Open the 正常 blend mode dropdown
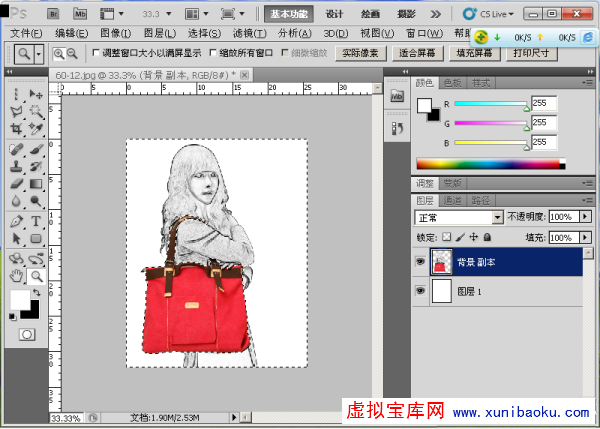This screenshot has width=600, height=429. [458, 217]
